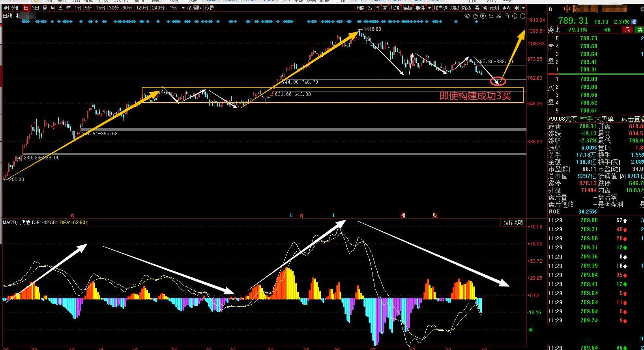
Task: Switch to the 60分 period tab
Action: tap(127, 8)
